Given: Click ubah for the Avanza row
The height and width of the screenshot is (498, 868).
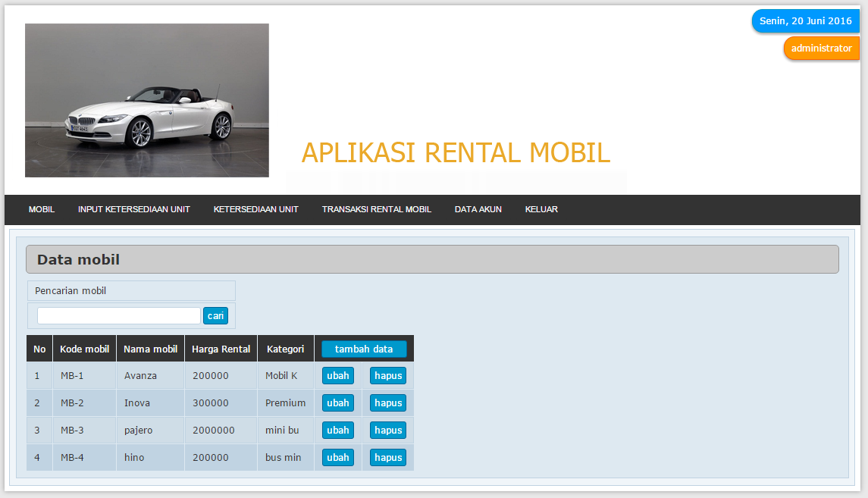Looking at the screenshot, I should (x=337, y=375).
